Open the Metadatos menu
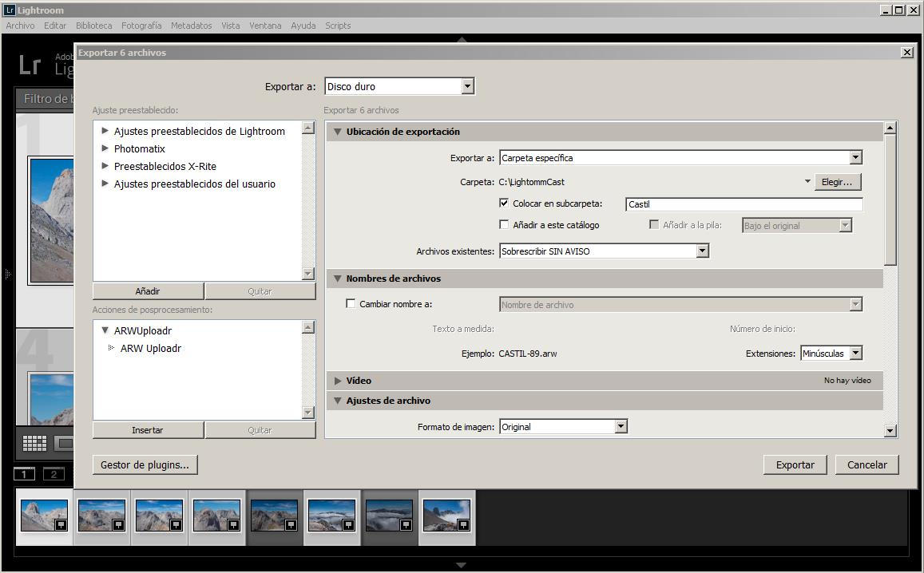The image size is (924, 573). [x=191, y=26]
